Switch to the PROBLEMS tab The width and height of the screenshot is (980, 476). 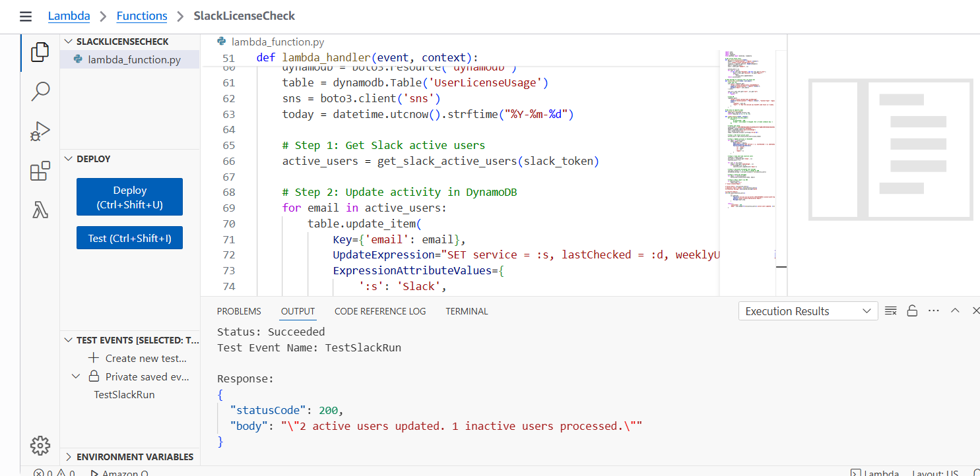pos(239,311)
